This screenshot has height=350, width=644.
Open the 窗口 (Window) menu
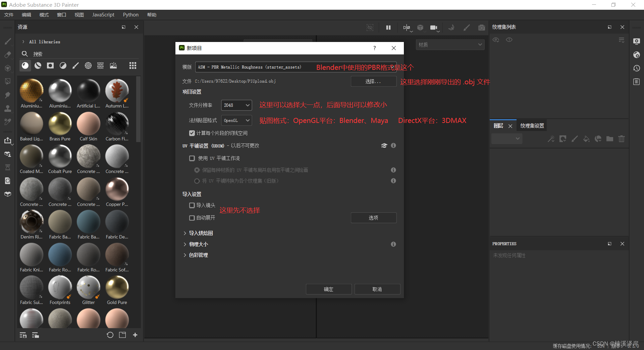click(61, 15)
